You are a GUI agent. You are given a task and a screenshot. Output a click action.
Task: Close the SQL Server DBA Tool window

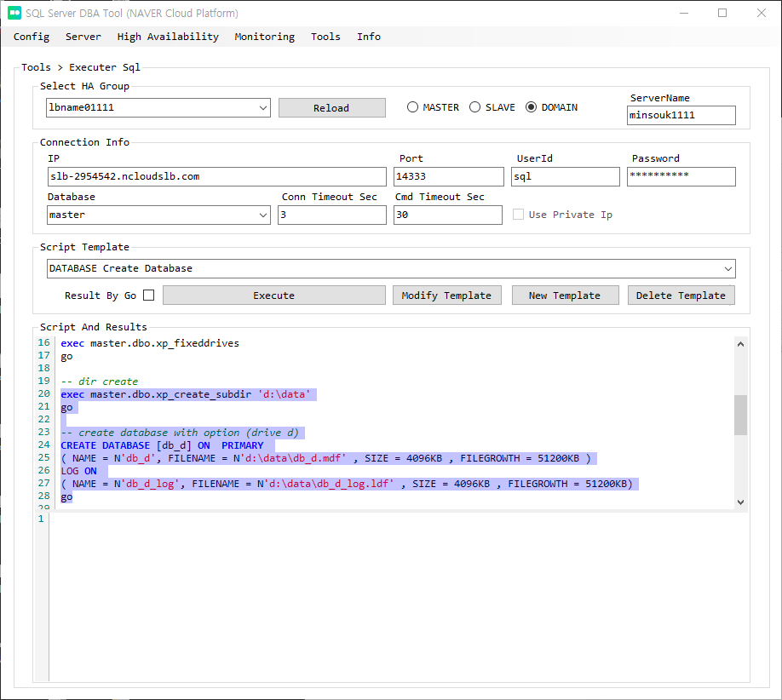[x=761, y=13]
